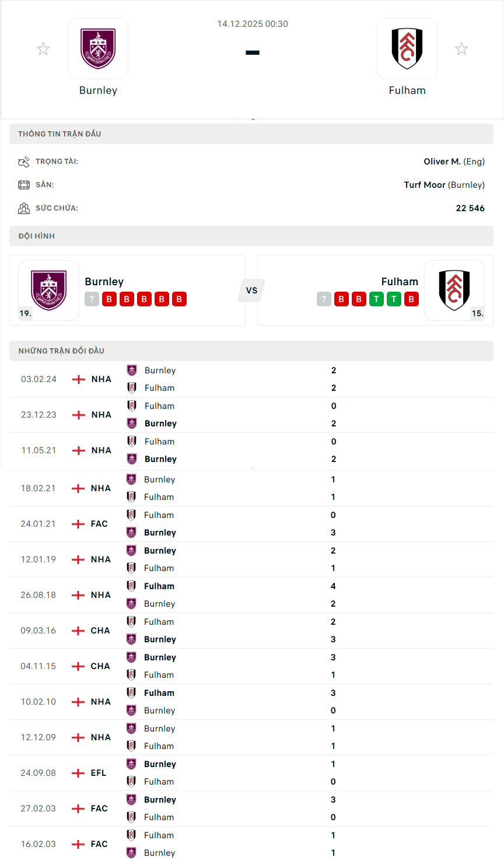The width and height of the screenshot is (504, 861).
Task: Toggle the favorite star next to Burnley
Action: pos(43,48)
